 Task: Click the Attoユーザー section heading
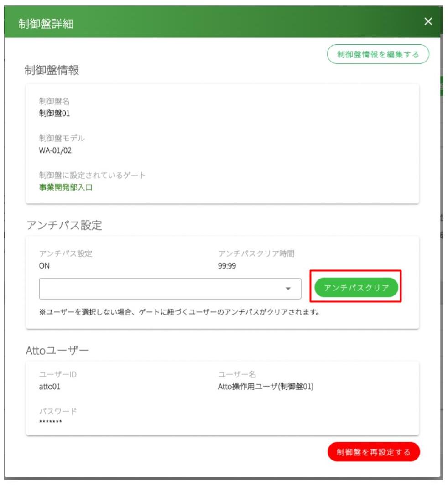(57, 351)
